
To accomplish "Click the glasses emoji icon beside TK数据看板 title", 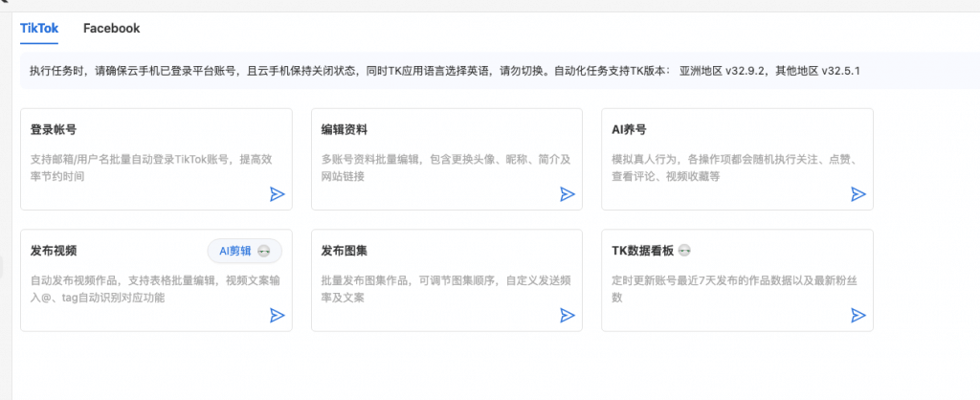I will 684,251.
